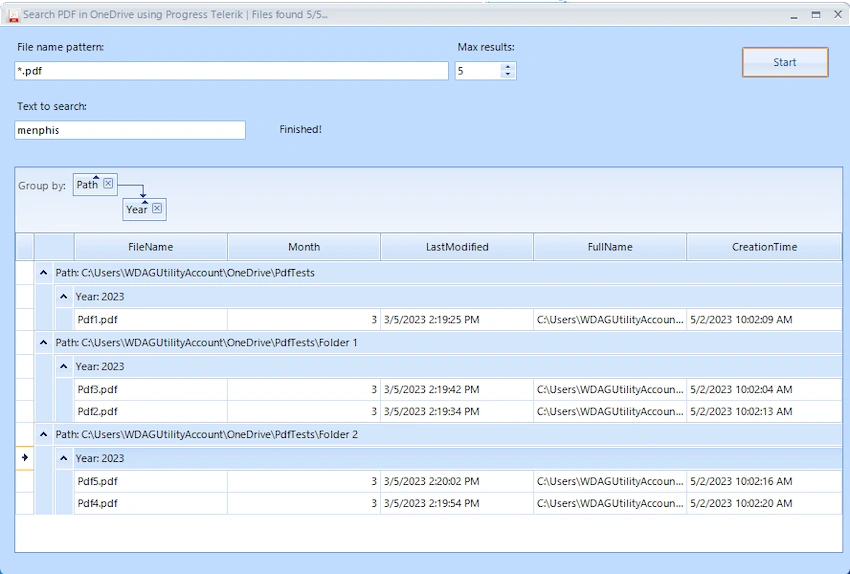Maximize the Search PDF window
This screenshot has height=574, width=850.
(x=816, y=15)
